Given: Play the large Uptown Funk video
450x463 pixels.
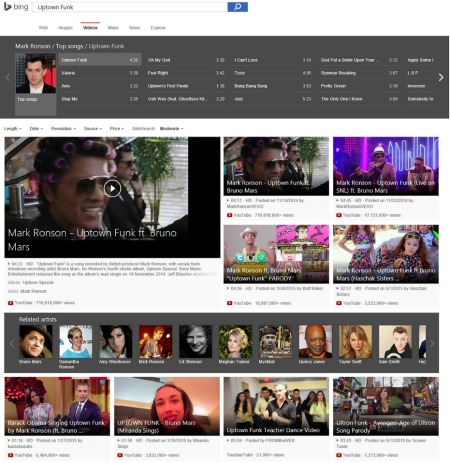Looking at the screenshot, I should 112,189.
